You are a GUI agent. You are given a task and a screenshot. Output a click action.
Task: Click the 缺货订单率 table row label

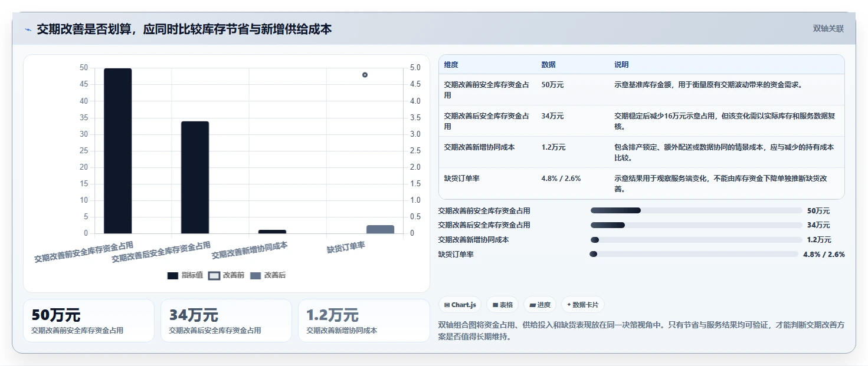(x=461, y=179)
